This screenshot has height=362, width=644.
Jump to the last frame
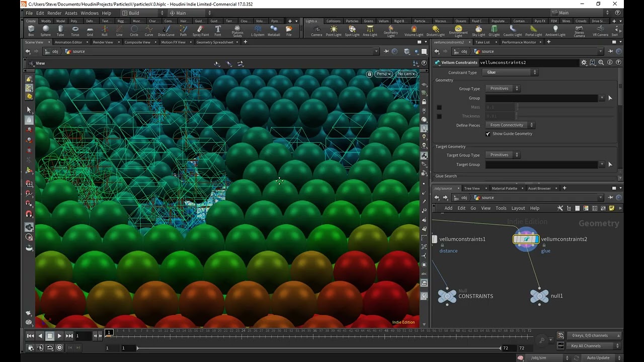click(69, 336)
